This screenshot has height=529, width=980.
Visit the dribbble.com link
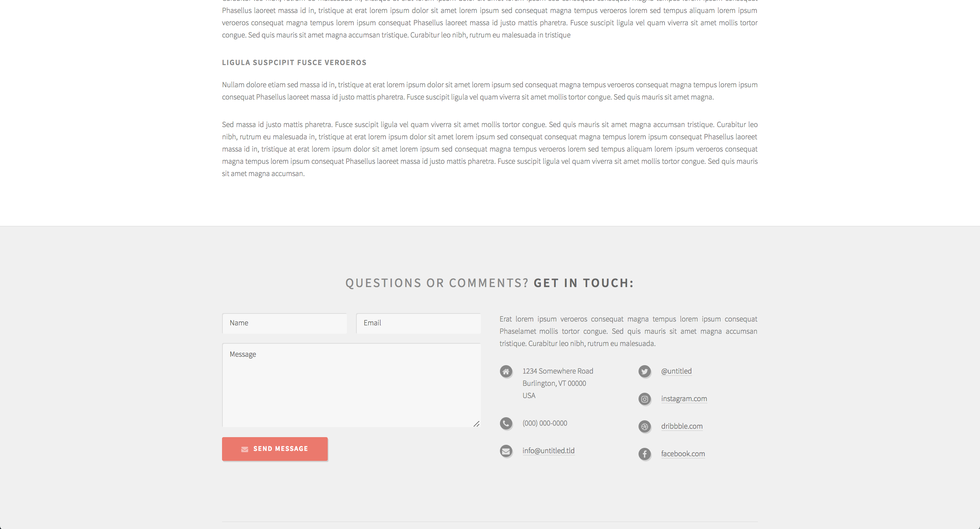(x=682, y=426)
